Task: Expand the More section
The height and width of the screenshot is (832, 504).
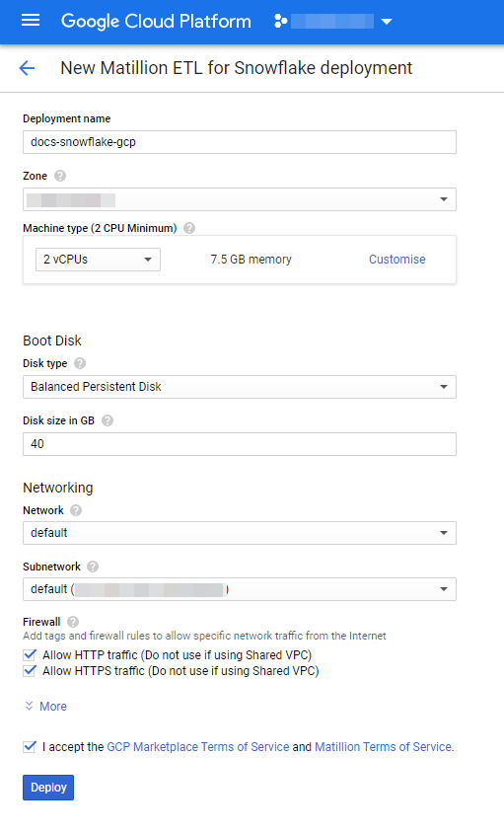Action: coord(45,707)
